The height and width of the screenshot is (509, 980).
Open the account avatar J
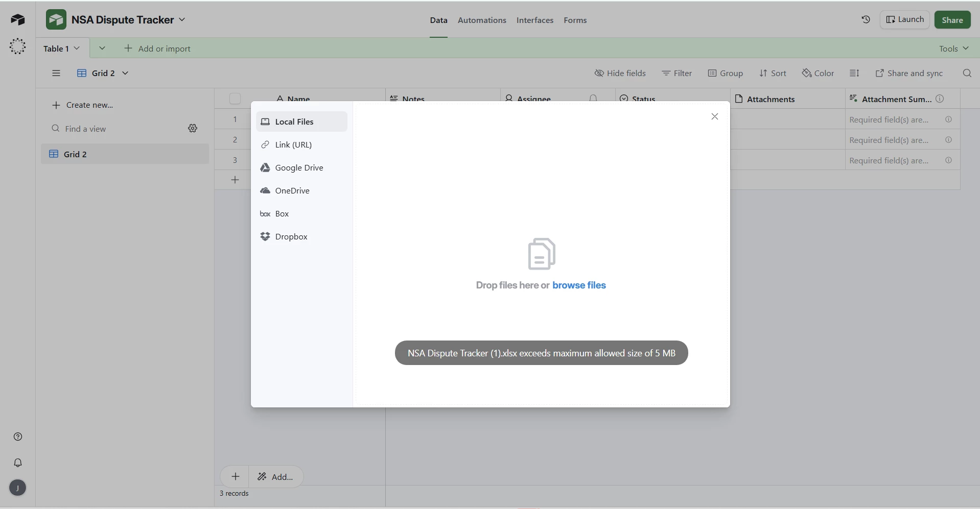coord(18,488)
